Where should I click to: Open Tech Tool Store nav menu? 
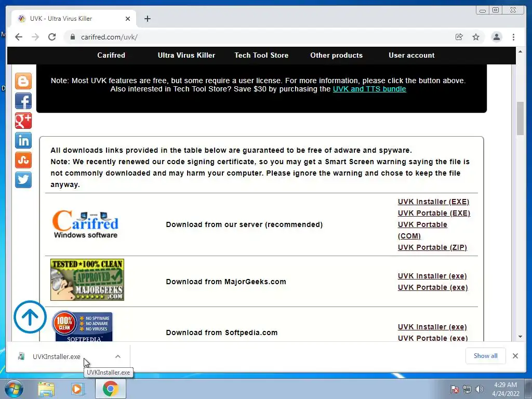click(261, 55)
